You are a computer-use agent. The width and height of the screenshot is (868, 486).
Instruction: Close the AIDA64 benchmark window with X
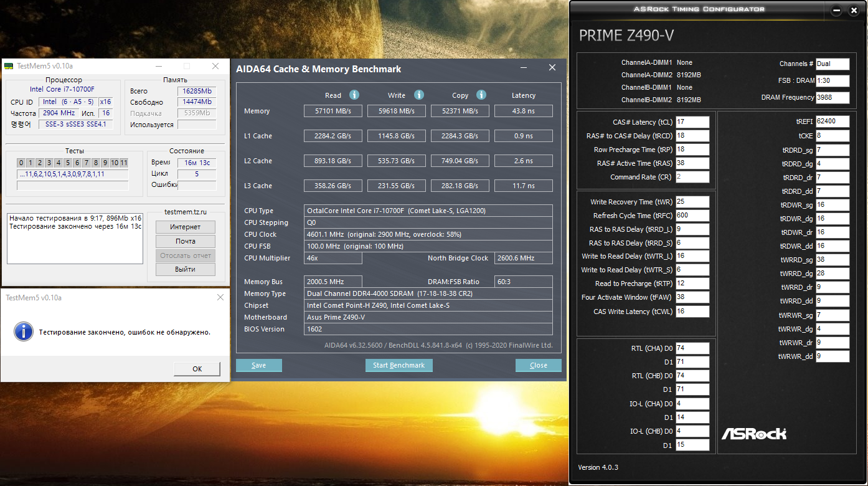[x=552, y=68]
